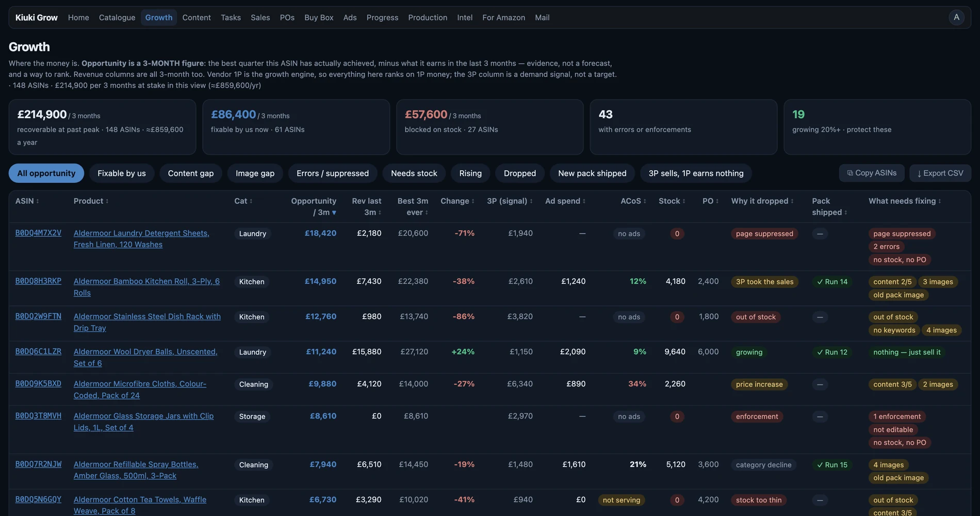The width and height of the screenshot is (980, 516).
Task: Filter by Errors / suppressed
Action: (333, 173)
